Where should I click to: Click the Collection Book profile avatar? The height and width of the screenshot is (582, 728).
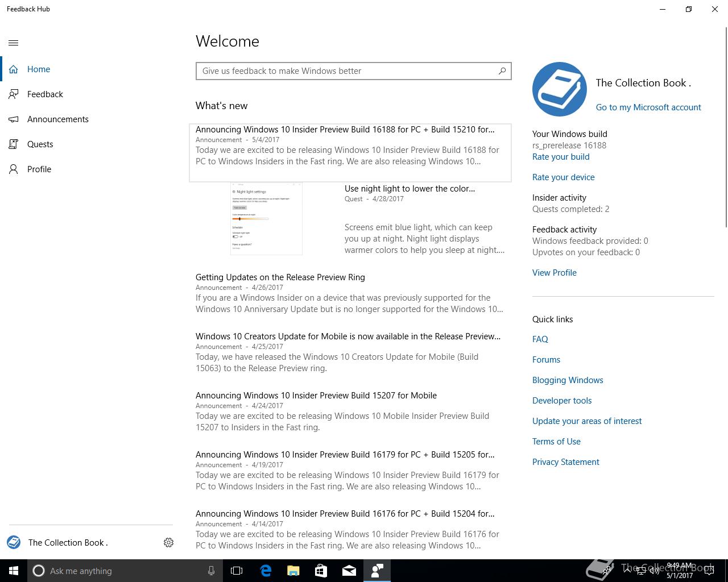pos(560,89)
